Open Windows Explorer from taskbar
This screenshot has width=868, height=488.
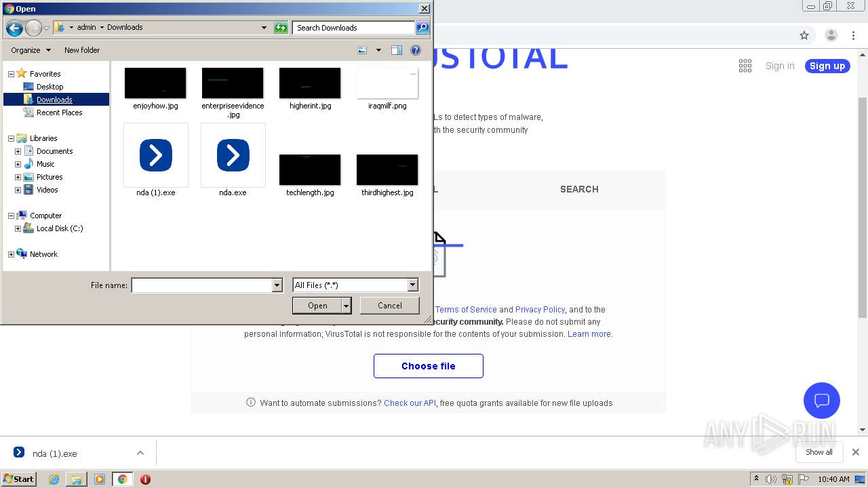click(77, 479)
